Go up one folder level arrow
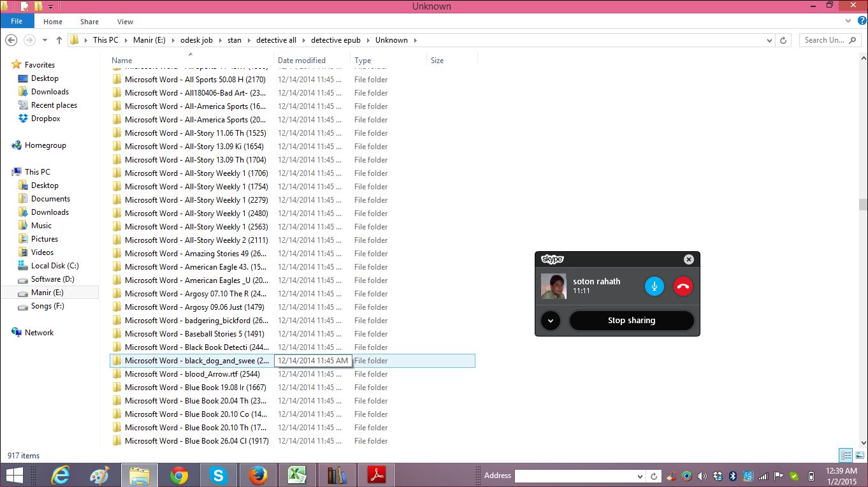Screen dimensions: 868x487 click(59, 40)
